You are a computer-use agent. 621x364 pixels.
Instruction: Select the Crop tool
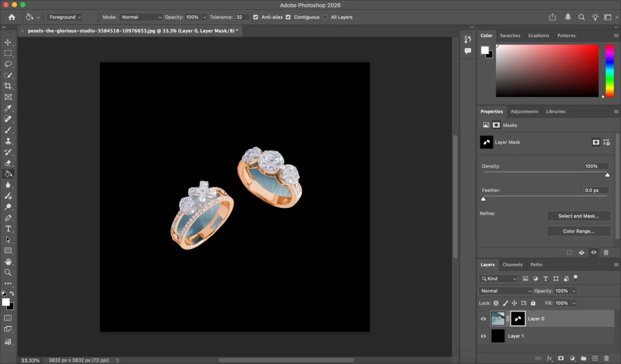click(8, 86)
